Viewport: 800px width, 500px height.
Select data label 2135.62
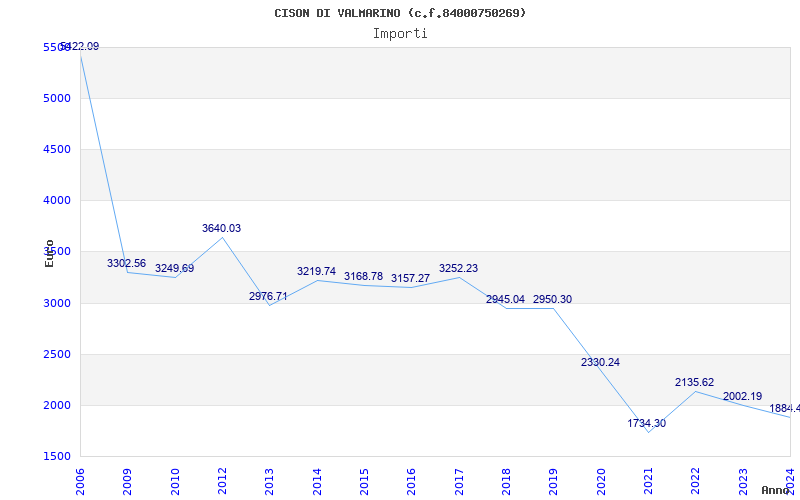694,383
